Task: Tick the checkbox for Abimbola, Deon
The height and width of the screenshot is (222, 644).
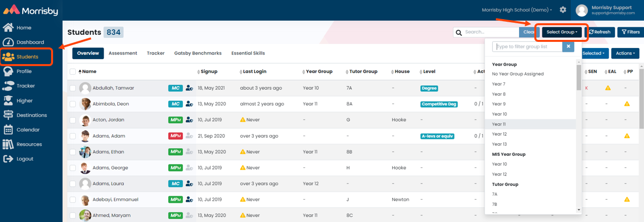Action: [73, 104]
